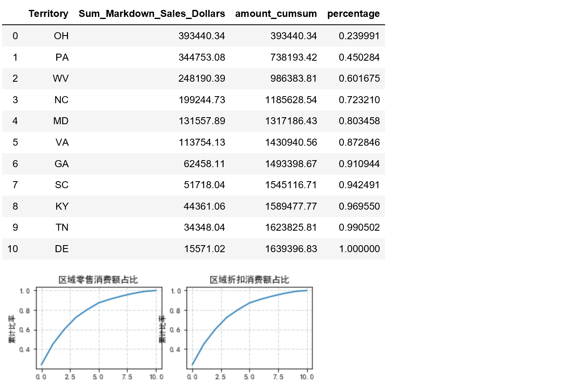Click the sales value 51718.04
Viewport: 588px width, 390px height.
click(204, 185)
